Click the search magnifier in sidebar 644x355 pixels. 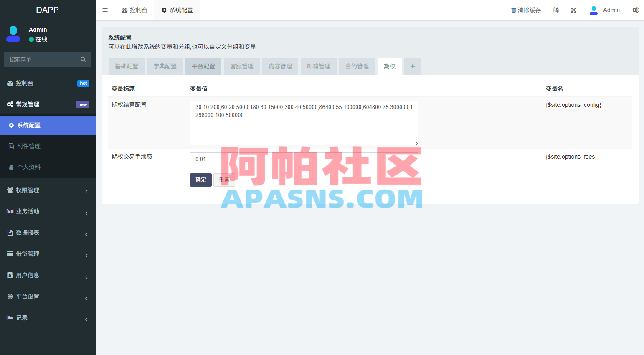click(x=83, y=59)
